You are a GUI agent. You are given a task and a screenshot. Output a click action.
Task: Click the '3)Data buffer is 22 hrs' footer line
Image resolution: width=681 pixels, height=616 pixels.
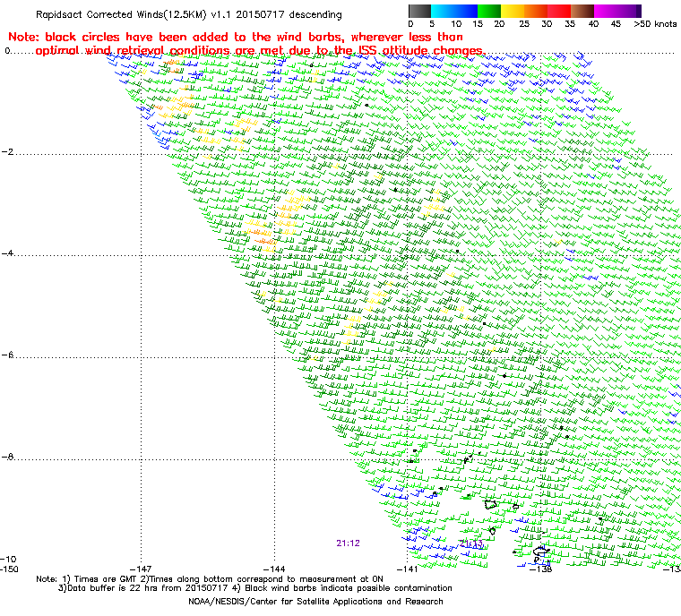[255, 588]
